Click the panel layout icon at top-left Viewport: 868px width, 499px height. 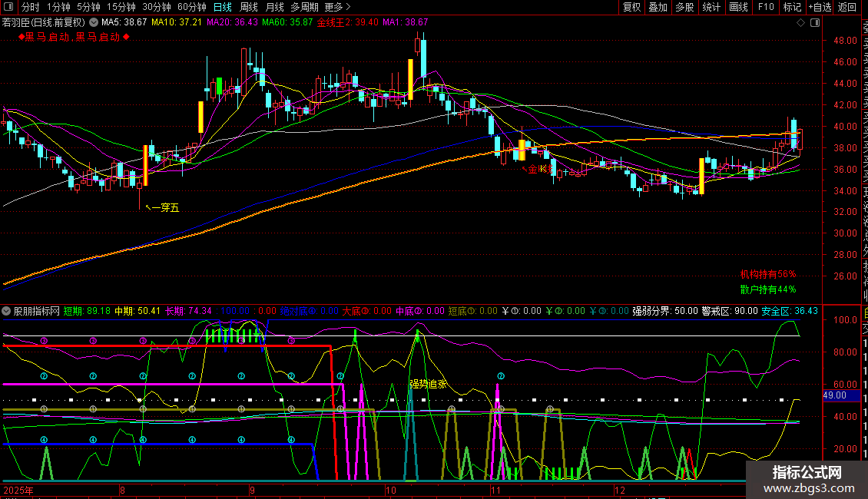click(9, 8)
